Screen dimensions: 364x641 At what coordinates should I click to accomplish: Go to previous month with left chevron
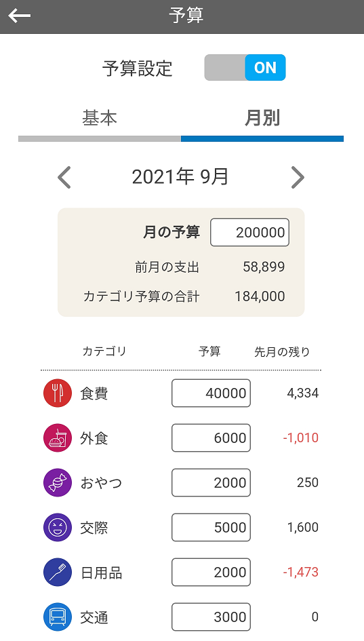point(64,178)
